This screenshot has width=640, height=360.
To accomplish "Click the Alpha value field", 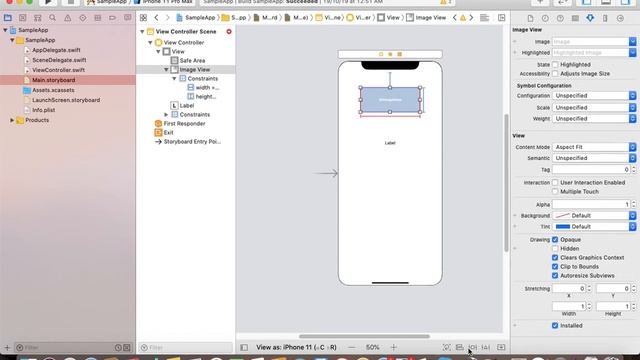I will point(591,204).
